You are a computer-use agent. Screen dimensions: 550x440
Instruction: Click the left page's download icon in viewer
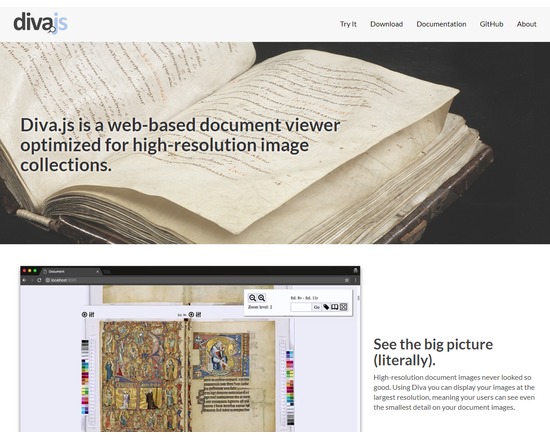point(84,314)
